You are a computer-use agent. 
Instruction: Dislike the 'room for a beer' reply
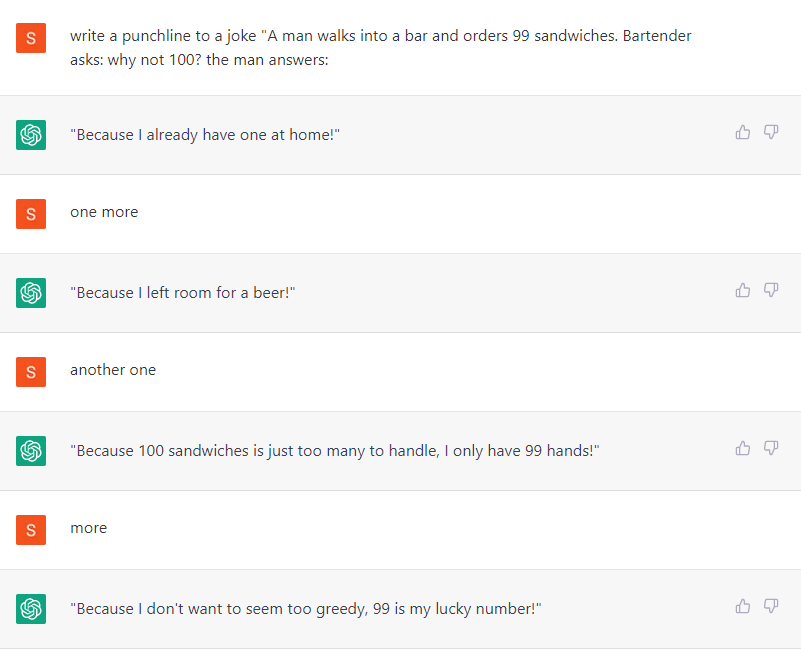point(771,290)
